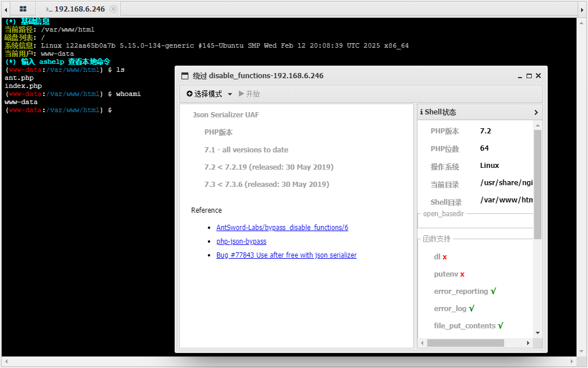Collapse the Shell状态 panel using chevron

tap(536, 112)
